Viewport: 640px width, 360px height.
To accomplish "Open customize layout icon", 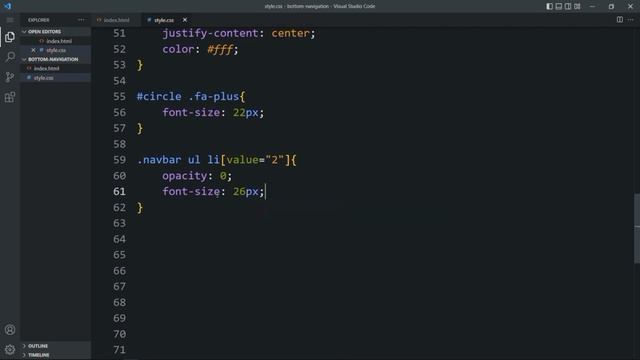I will tap(577, 6).
